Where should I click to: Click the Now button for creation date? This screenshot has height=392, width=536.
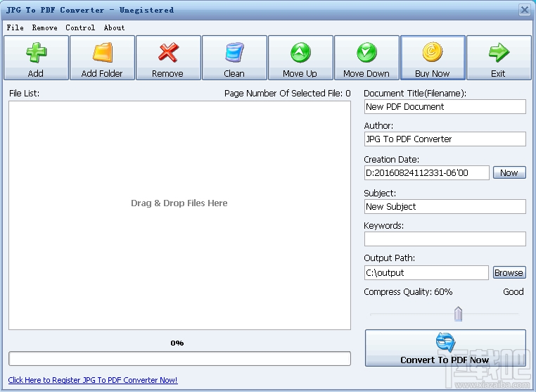tap(509, 172)
